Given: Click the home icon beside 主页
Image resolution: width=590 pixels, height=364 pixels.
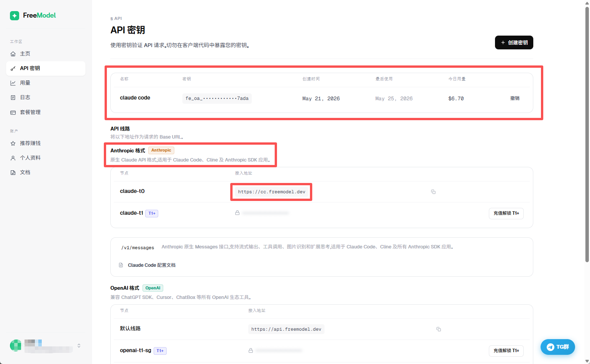Looking at the screenshot, I should 13,54.
